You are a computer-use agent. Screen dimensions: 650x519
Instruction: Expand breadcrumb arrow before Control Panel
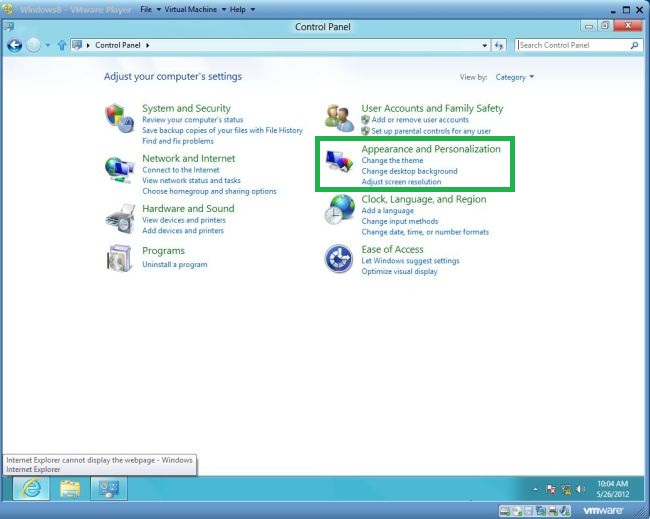[88, 45]
